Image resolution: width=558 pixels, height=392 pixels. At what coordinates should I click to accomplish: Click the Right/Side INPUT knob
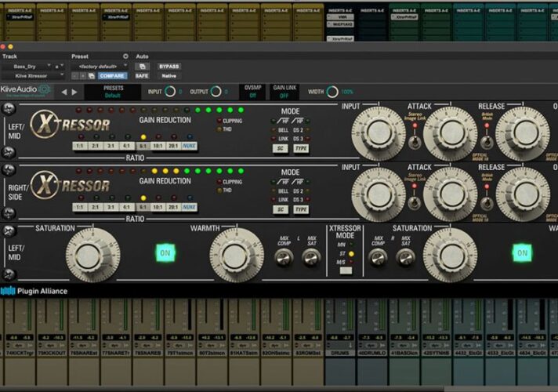tap(379, 194)
